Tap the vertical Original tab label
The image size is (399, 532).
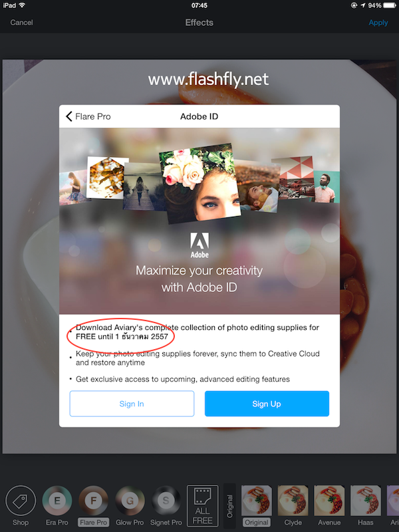(x=229, y=505)
